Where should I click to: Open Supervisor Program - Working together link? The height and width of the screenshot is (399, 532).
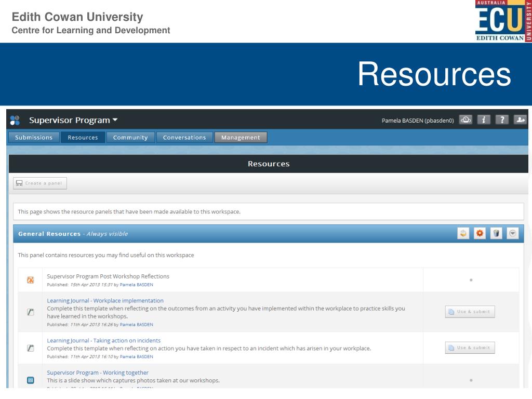point(98,373)
